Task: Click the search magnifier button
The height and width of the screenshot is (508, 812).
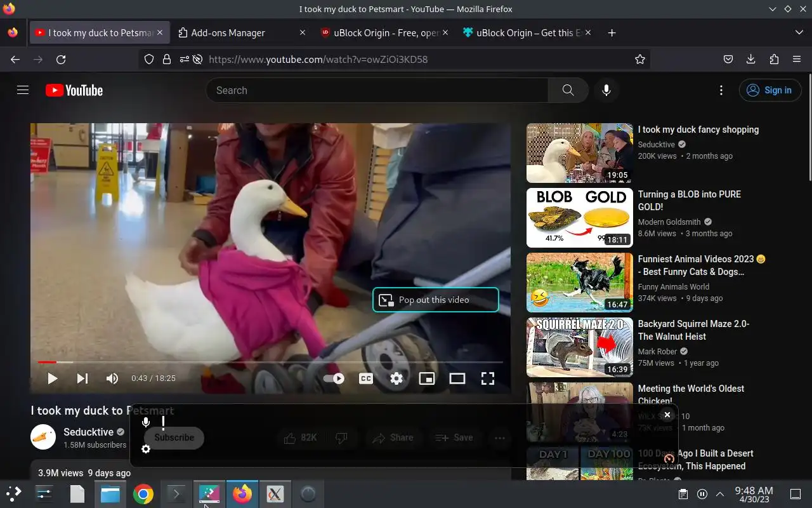Action: [568, 90]
